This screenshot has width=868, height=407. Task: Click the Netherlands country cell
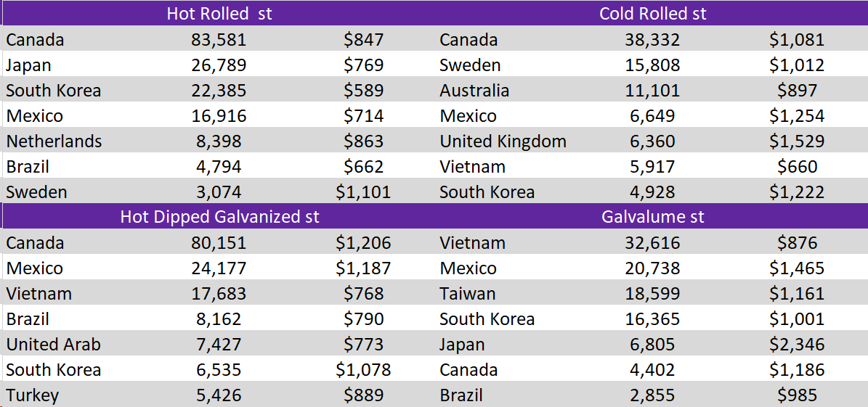click(54, 141)
